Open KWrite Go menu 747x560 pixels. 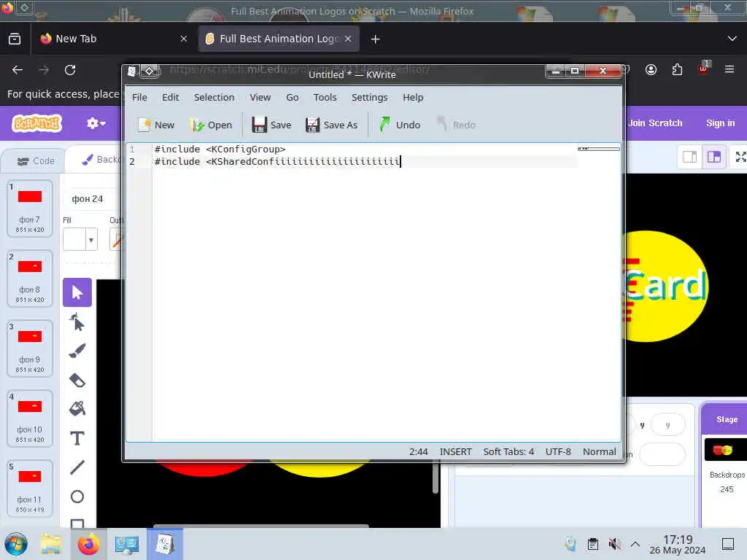coord(293,97)
